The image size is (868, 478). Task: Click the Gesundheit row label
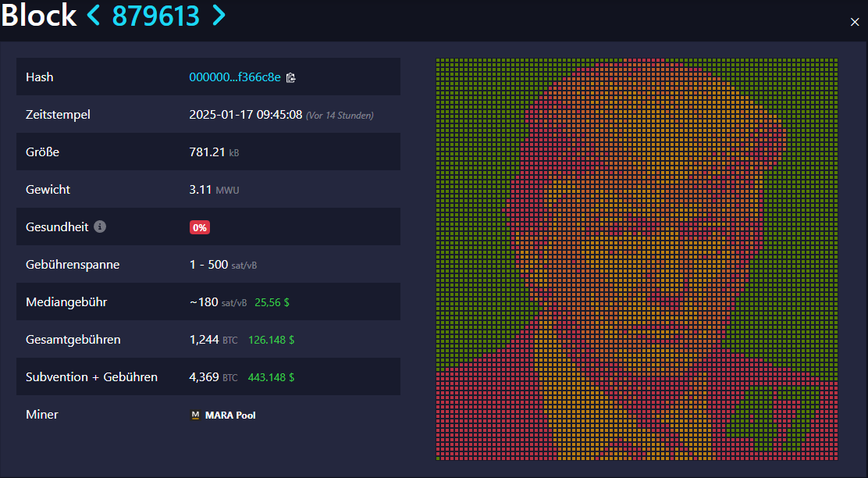click(57, 227)
